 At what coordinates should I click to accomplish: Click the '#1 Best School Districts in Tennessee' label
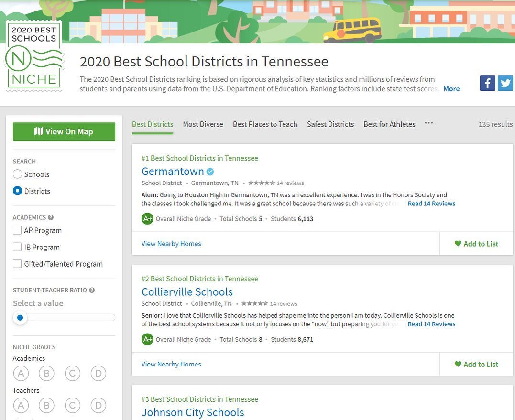200,158
